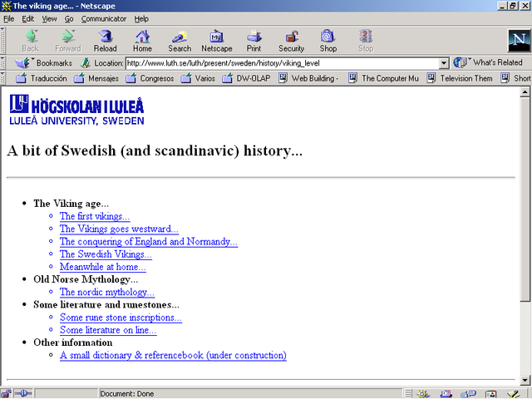Click the My Netscape icon
Screen dimensions: 532x399
[217, 41]
